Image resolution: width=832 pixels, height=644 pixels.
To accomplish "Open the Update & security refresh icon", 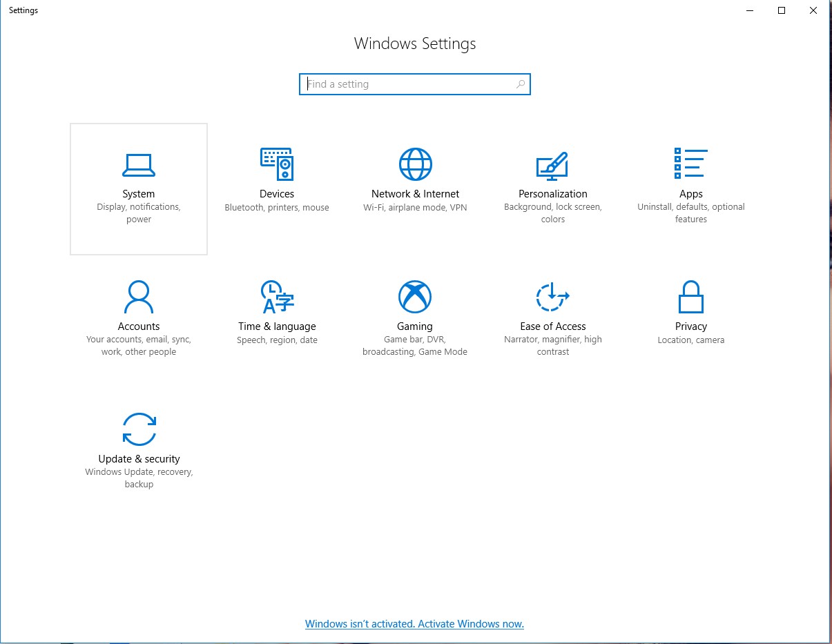I will click(x=139, y=429).
